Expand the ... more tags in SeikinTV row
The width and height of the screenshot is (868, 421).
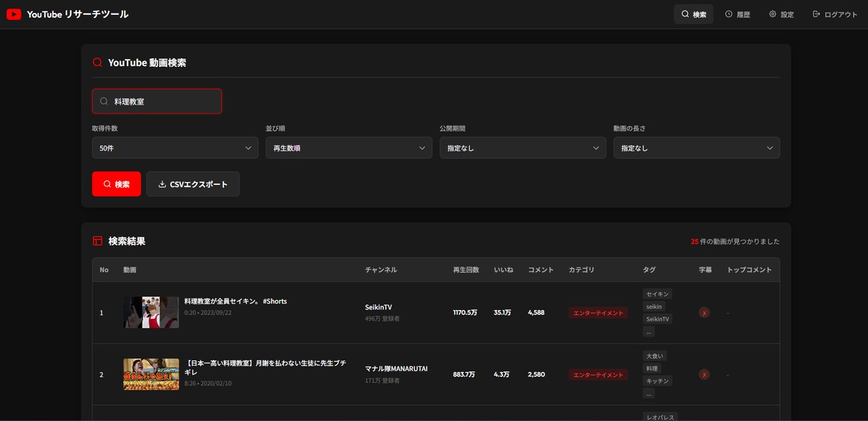(648, 331)
